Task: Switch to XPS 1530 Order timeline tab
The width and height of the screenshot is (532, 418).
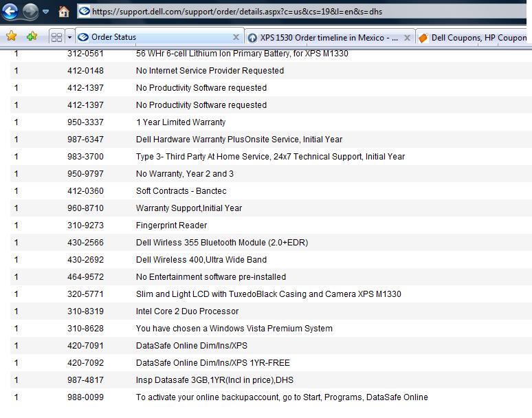Action: point(330,37)
